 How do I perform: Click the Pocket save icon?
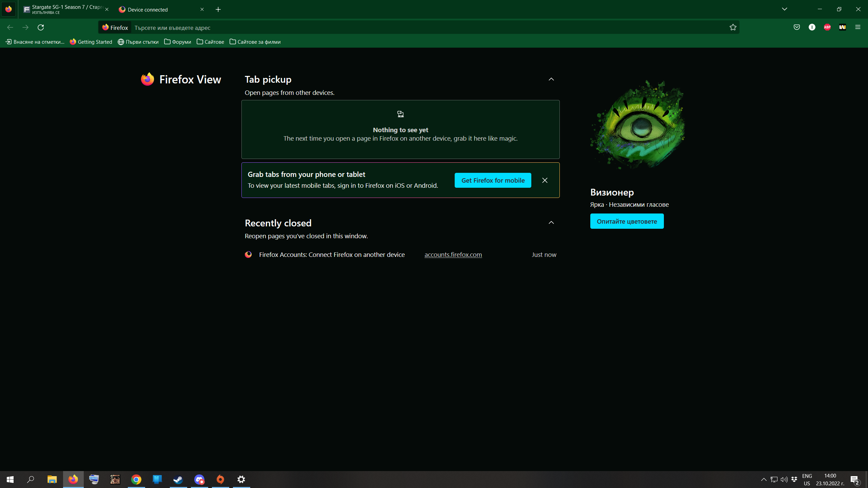click(796, 27)
